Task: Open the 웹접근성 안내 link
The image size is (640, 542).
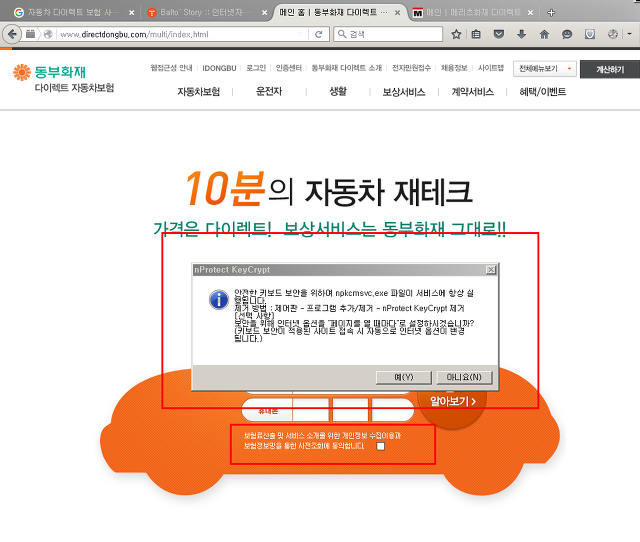Action: tap(171, 68)
